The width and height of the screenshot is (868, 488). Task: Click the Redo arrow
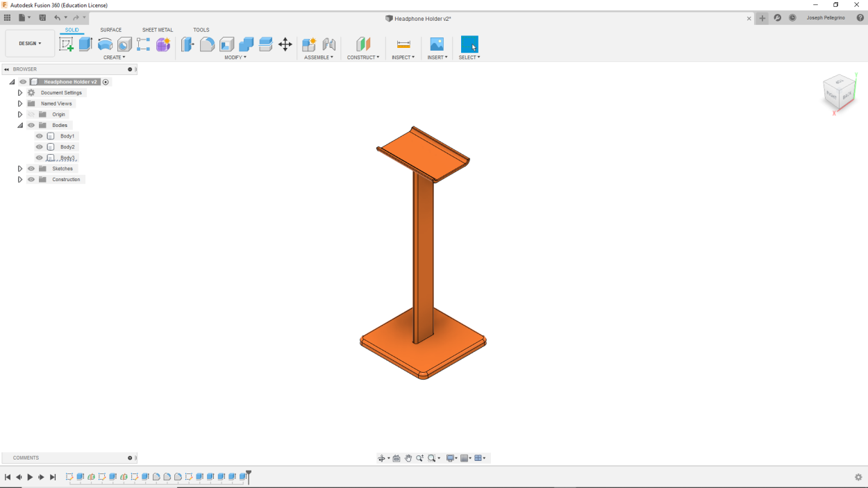point(76,18)
